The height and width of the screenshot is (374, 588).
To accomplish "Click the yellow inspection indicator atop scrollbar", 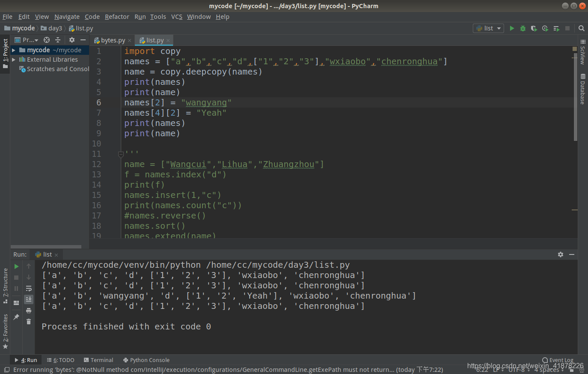I will pos(575,49).
